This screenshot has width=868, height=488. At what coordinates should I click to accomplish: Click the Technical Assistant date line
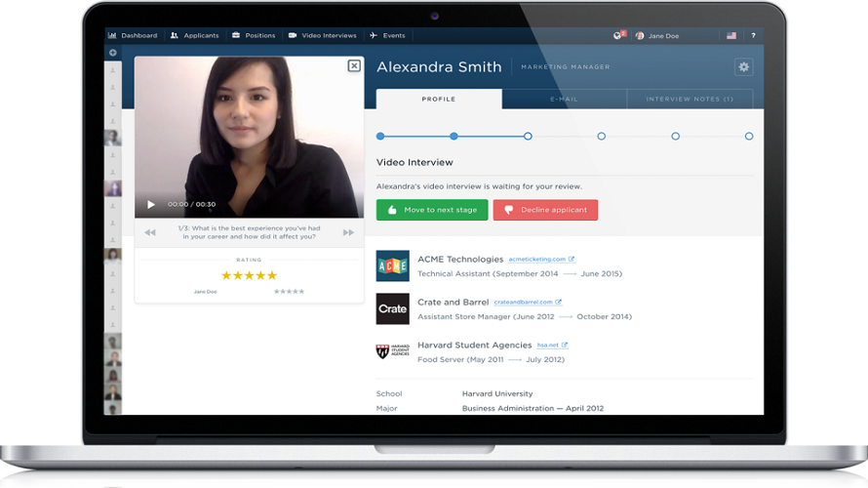(x=520, y=273)
